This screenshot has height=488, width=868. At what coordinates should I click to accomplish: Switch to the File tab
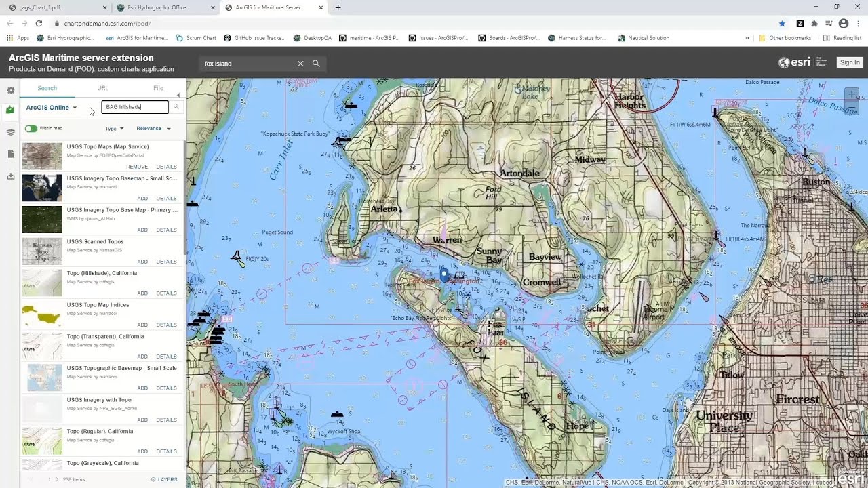pyautogui.click(x=158, y=88)
